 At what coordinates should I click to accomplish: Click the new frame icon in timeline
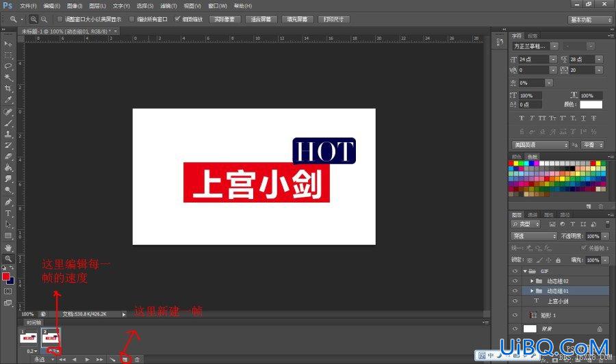click(125, 359)
